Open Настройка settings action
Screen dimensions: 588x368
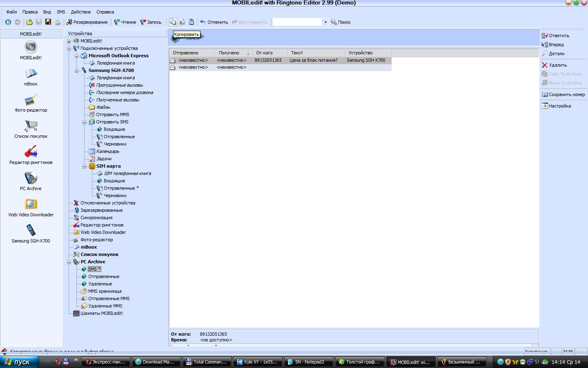pyautogui.click(x=556, y=106)
